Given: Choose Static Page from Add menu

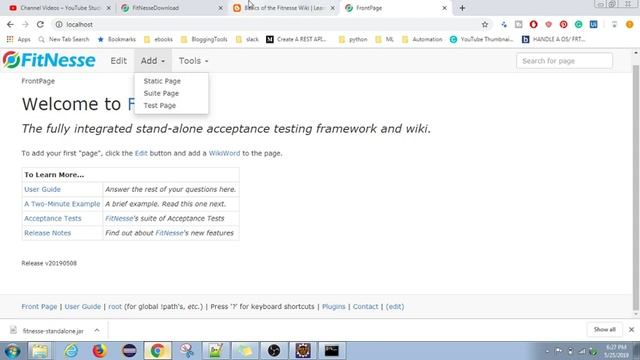Looking at the screenshot, I should point(162,81).
